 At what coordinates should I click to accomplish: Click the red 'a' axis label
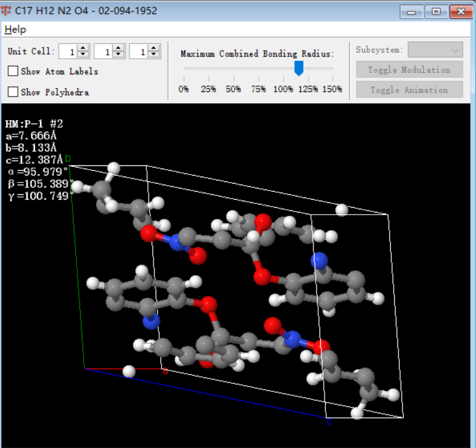pos(165,371)
